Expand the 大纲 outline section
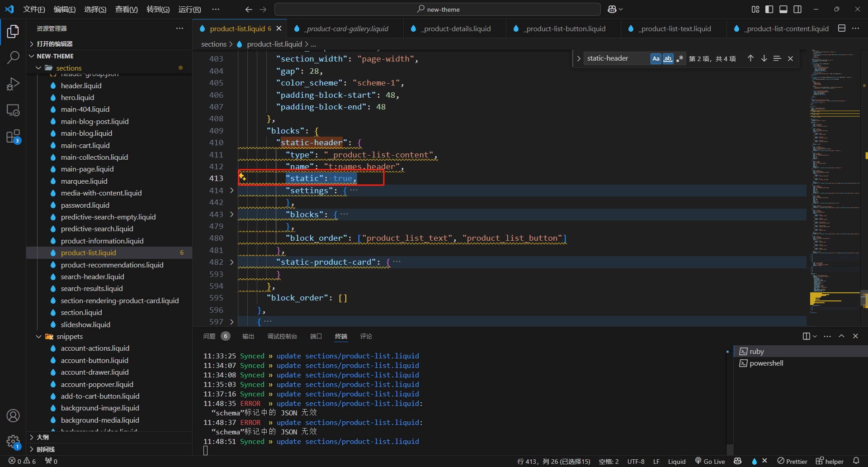Image resolution: width=868 pixels, height=467 pixels. point(43,437)
